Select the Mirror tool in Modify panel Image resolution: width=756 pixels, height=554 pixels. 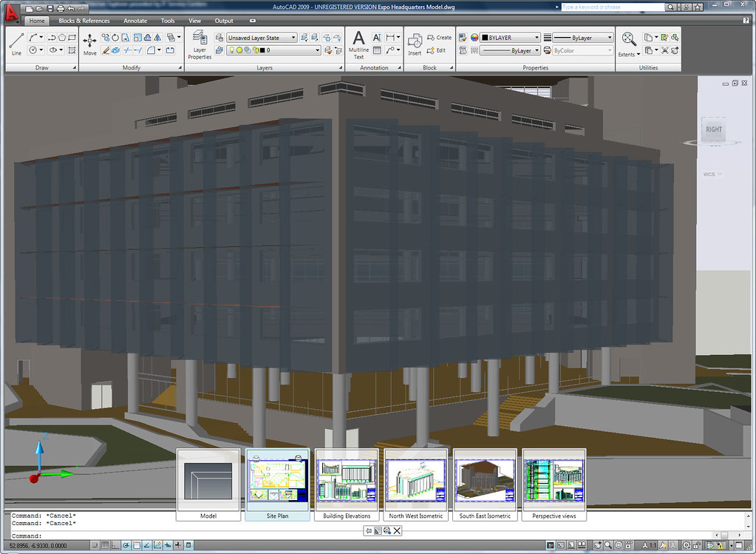point(157,38)
